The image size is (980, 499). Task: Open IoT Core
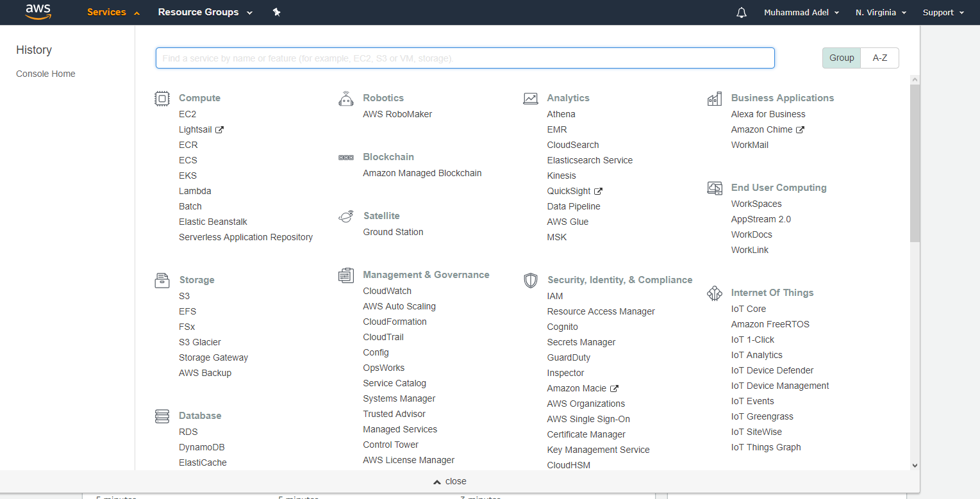pyautogui.click(x=749, y=309)
